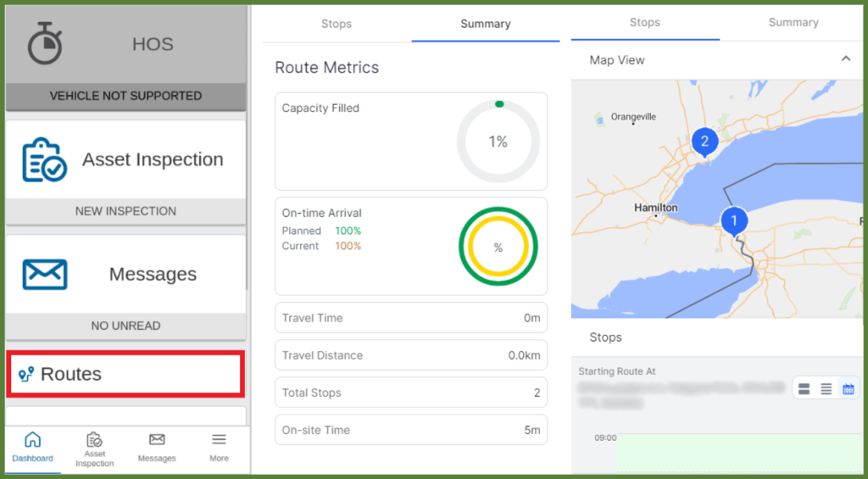This screenshot has height=479, width=868.
Task: Click the NO UNREAD messages label
Action: [125, 326]
